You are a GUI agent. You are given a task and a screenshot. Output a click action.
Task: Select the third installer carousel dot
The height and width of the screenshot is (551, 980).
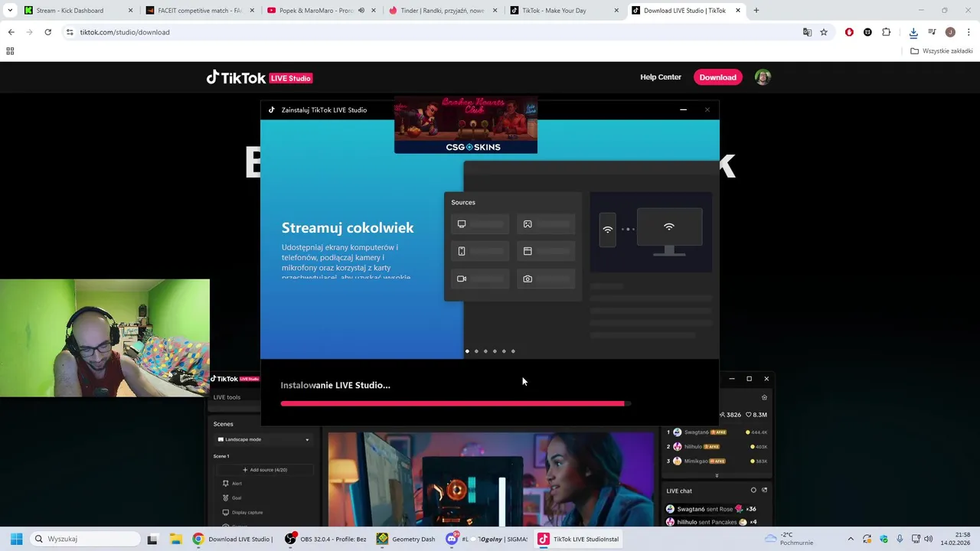(485, 351)
